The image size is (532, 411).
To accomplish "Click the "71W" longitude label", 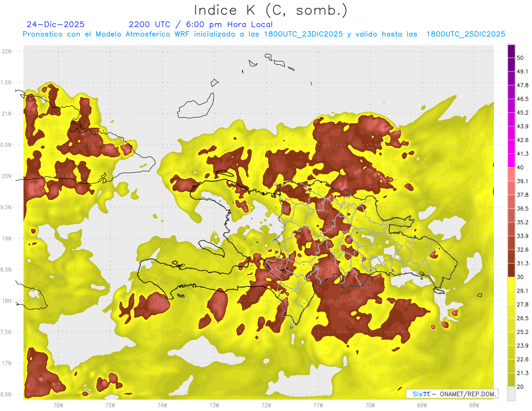I will 318,405.
